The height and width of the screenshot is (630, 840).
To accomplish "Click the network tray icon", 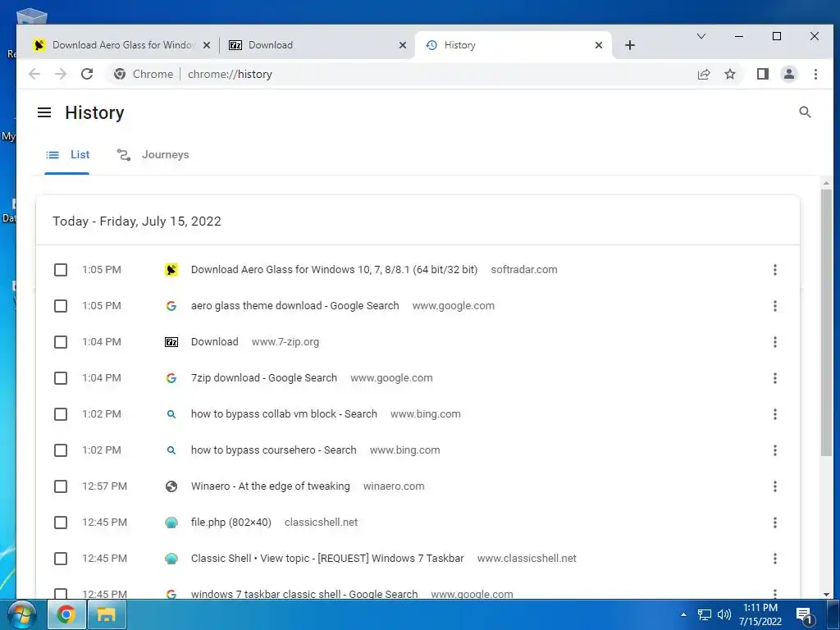I will [x=704, y=614].
